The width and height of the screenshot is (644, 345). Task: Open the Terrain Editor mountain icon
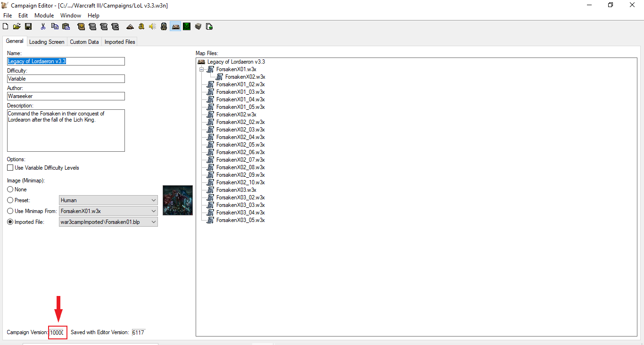coord(130,26)
